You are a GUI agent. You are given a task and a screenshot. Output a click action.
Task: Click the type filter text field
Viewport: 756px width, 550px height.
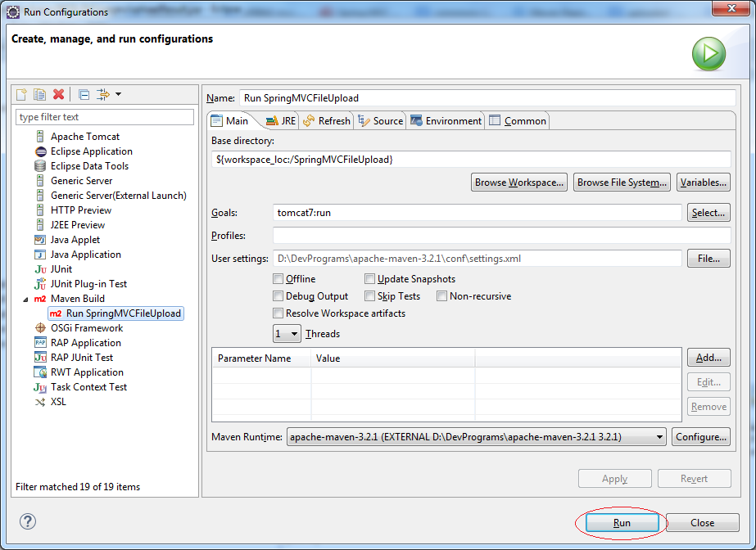[105, 117]
